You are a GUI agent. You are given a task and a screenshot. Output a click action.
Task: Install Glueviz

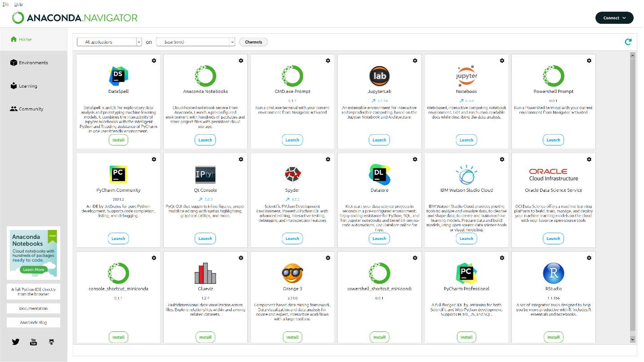[x=205, y=337]
